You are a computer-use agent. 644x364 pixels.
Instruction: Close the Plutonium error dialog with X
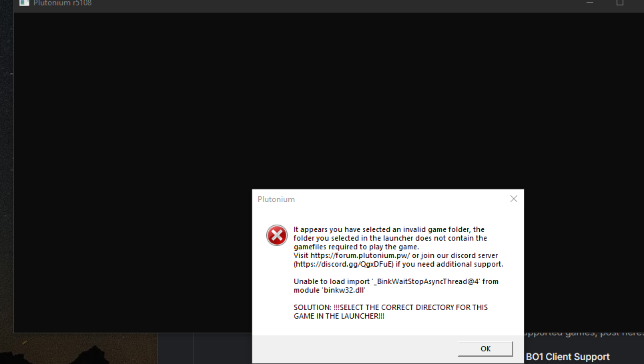click(x=513, y=199)
